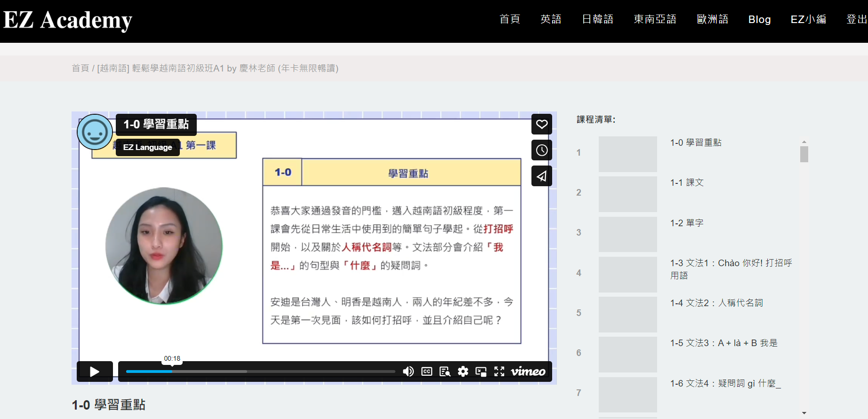This screenshot has height=419, width=868.
Task: Open the 日韓語 menu
Action: [x=597, y=19]
